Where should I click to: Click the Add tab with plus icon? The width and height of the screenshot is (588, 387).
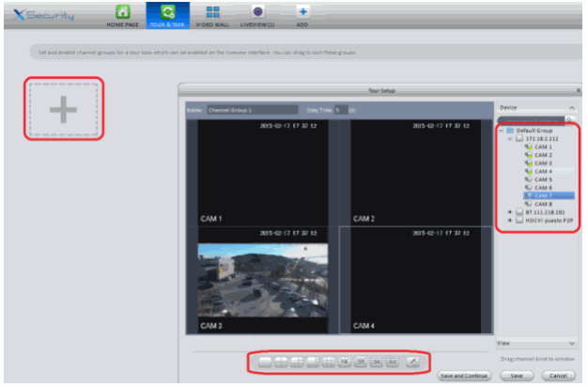click(x=302, y=16)
